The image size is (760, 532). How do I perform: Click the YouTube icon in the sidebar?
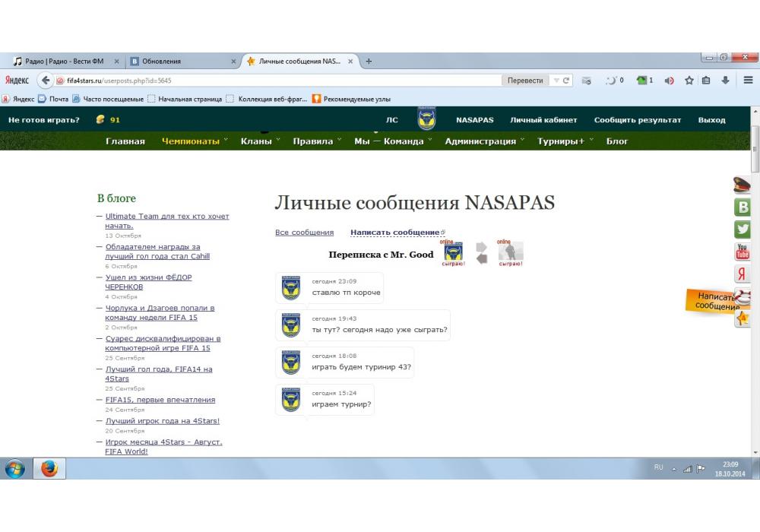pyautogui.click(x=742, y=252)
